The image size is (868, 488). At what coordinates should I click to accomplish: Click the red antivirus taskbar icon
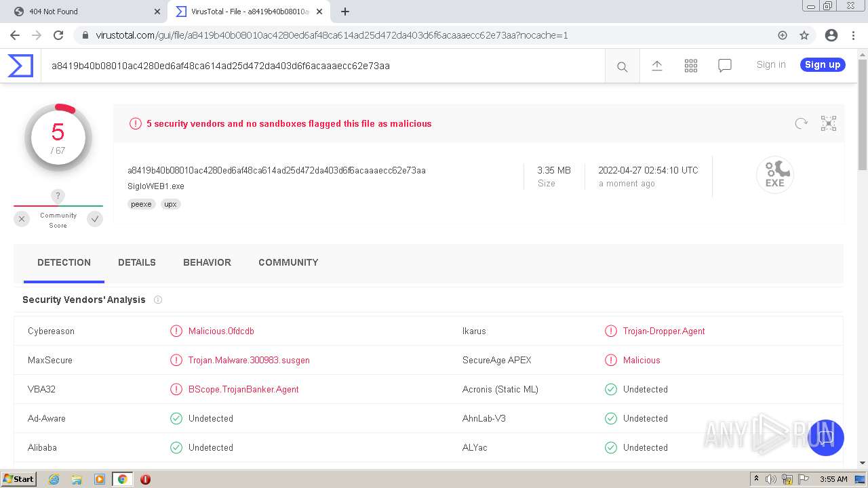click(x=145, y=479)
